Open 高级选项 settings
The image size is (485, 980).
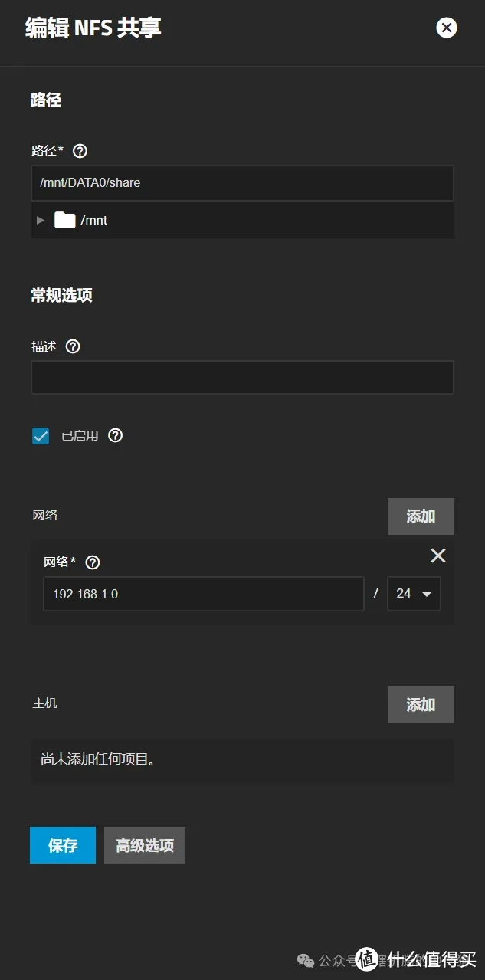(144, 845)
